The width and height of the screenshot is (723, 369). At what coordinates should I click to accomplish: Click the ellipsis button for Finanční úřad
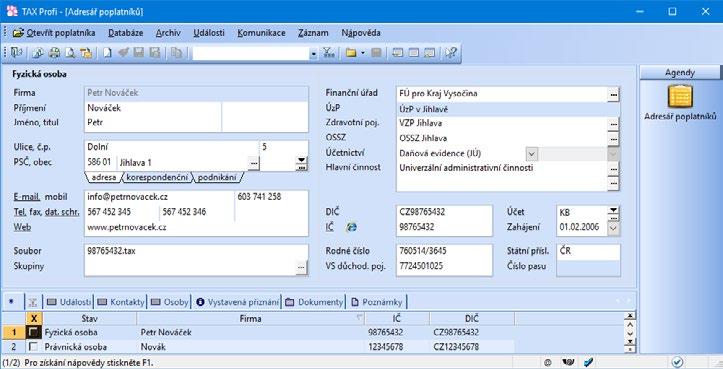point(613,95)
